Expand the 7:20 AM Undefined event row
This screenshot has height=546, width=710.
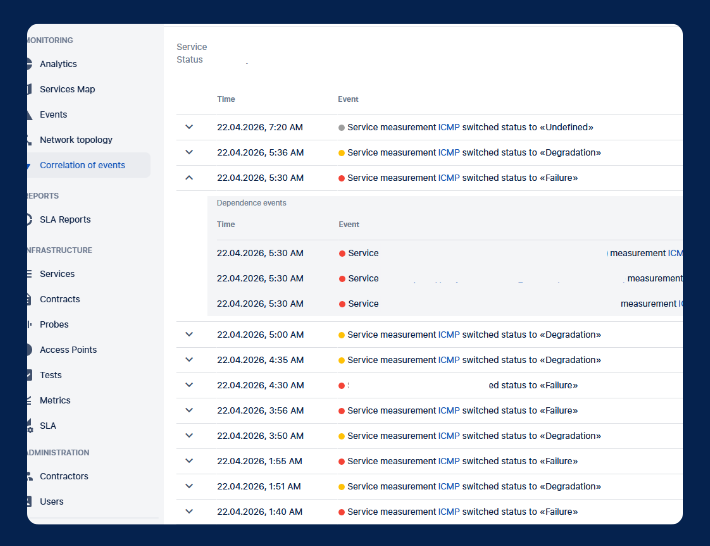189,127
